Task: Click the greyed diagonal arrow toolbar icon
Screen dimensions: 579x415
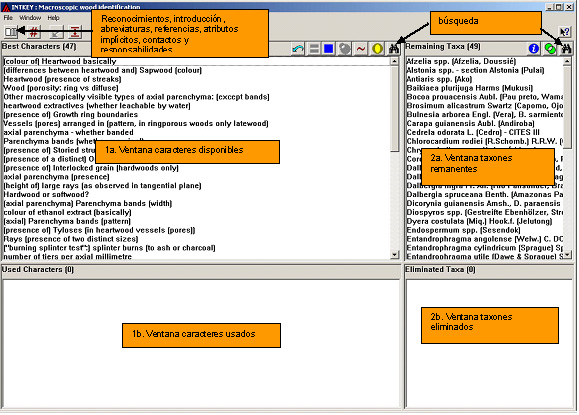Action: (x=56, y=32)
